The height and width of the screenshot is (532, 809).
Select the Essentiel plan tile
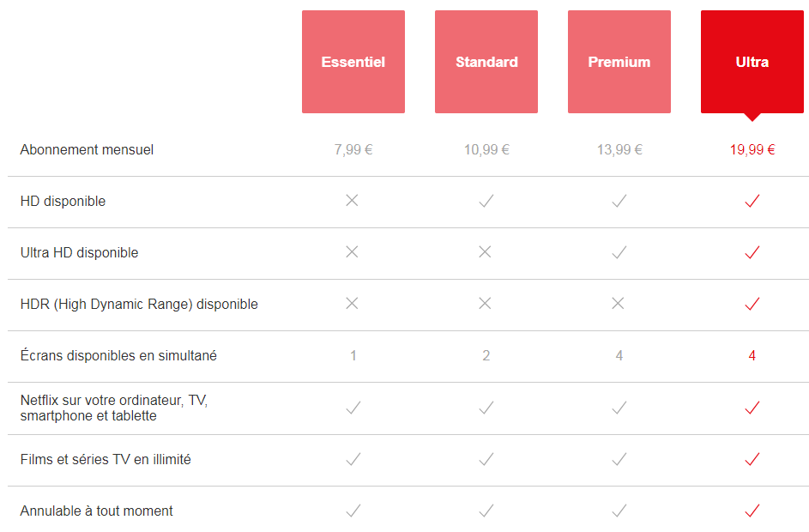pyautogui.click(x=353, y=62)
